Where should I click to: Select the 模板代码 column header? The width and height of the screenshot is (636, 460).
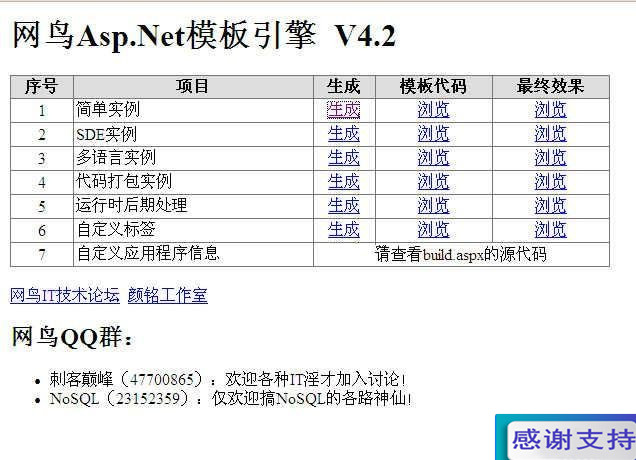coord(434,86)
